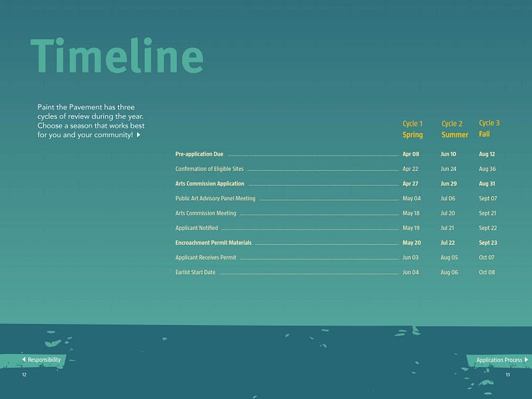Image resolution: width=532 pixels, height=399 pixels.
Task: Click the large Timeline heading
Action: [x=117, y=56]
